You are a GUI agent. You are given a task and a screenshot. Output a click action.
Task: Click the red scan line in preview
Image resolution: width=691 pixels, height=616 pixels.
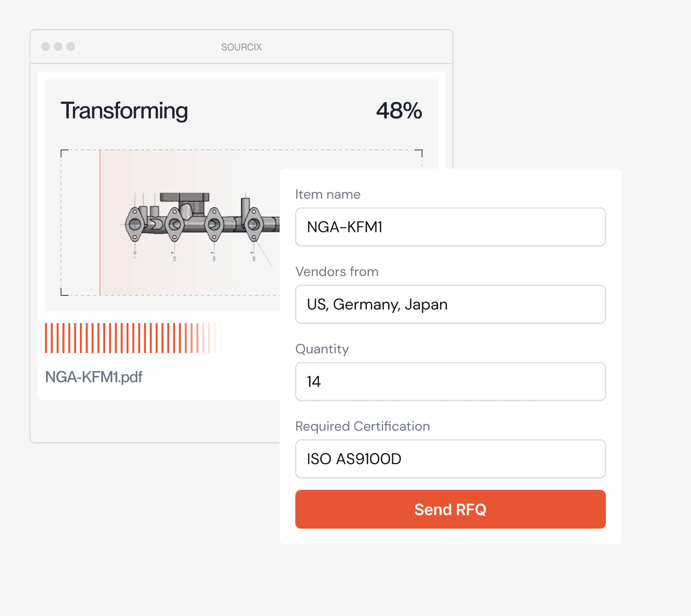point(100,223)
